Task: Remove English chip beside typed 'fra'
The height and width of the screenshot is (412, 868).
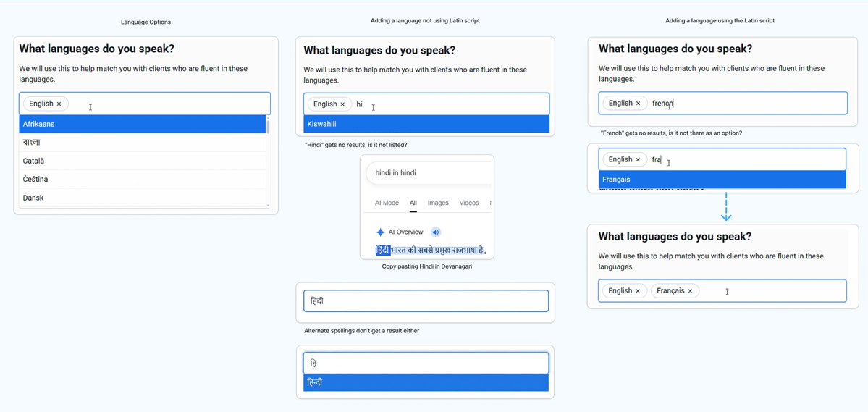Action: pos(638,159)
